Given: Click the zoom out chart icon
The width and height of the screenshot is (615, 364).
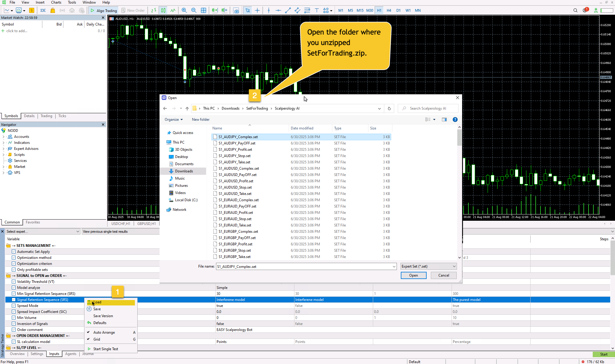Looking at the screenshot, I should tap(194, 10).
